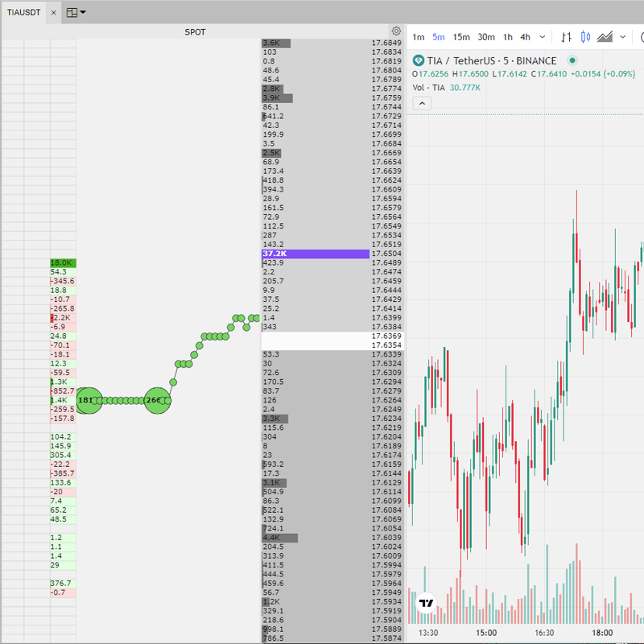Collapse the chart legend with the chevron
This screenshot has height=644, width=644.
pos(423,103)
